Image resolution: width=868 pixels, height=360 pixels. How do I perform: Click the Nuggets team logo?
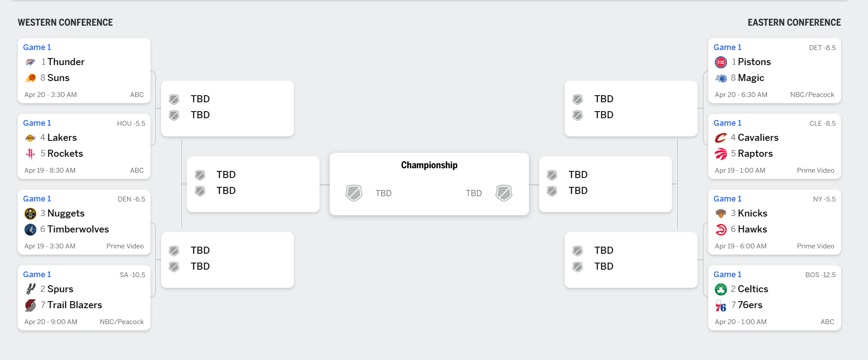(x=31, y=213)
